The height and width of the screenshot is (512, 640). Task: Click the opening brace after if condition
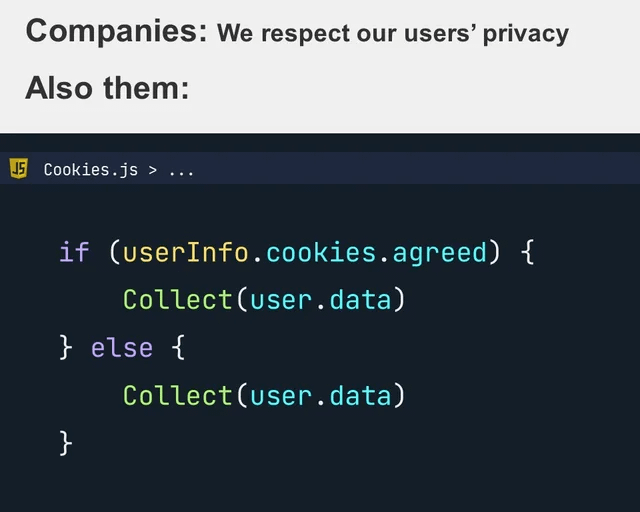pos(528,252)
